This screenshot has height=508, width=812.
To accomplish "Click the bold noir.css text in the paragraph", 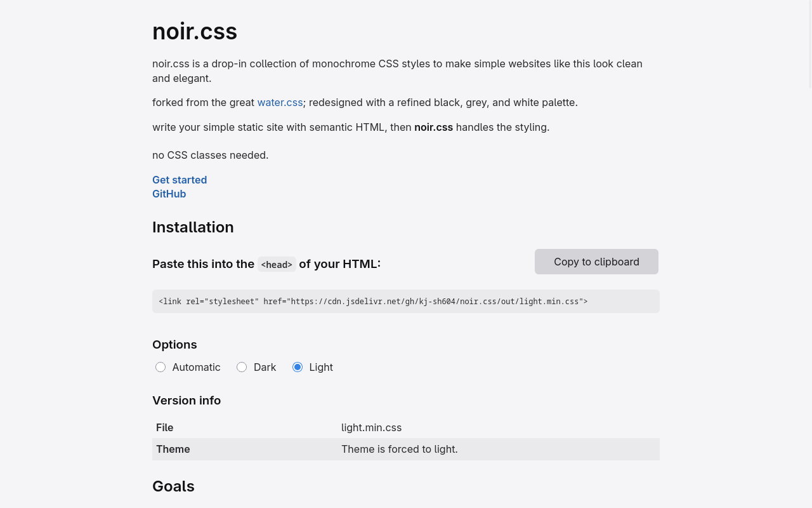I will point(433,127).
